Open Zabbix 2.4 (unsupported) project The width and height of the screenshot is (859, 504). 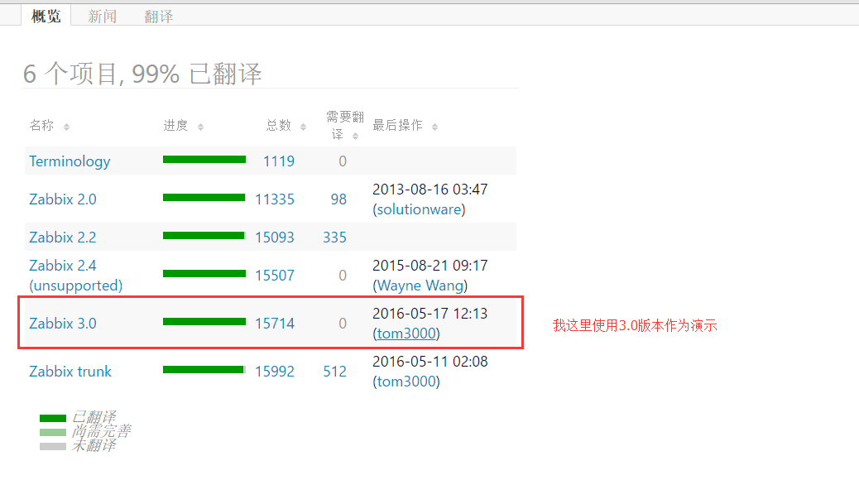75,275
